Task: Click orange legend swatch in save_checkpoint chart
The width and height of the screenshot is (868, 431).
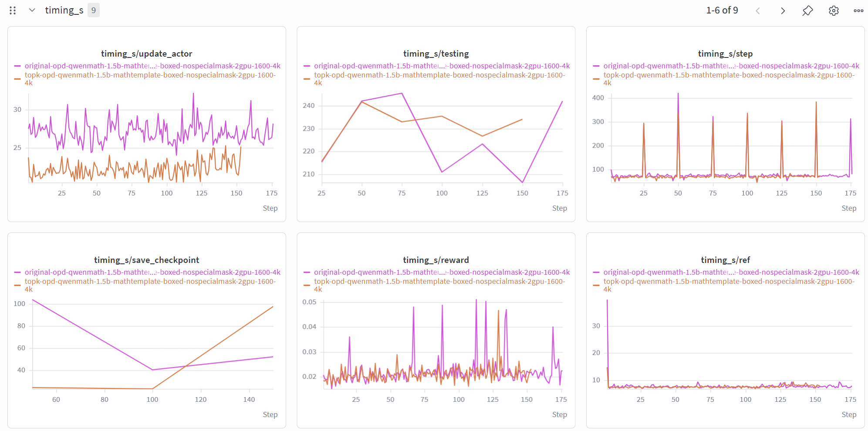Action: point(17,286)
